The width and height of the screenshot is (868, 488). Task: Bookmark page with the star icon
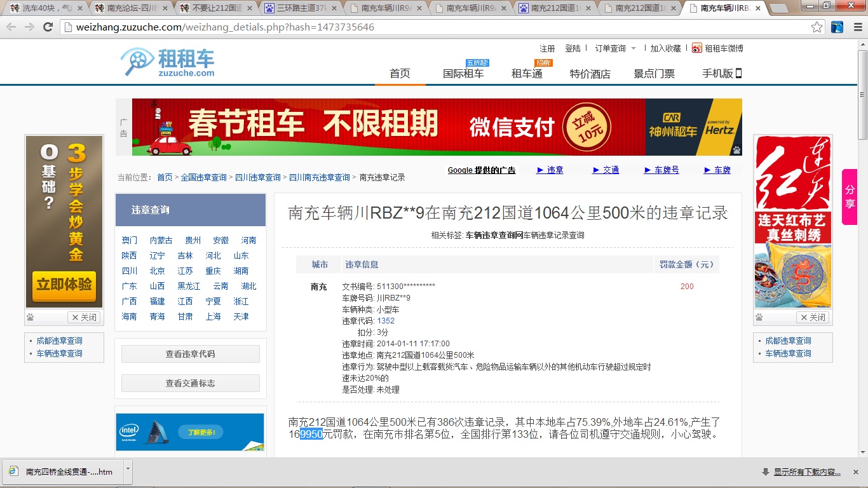pyautogui.click(x=817, y=27)
